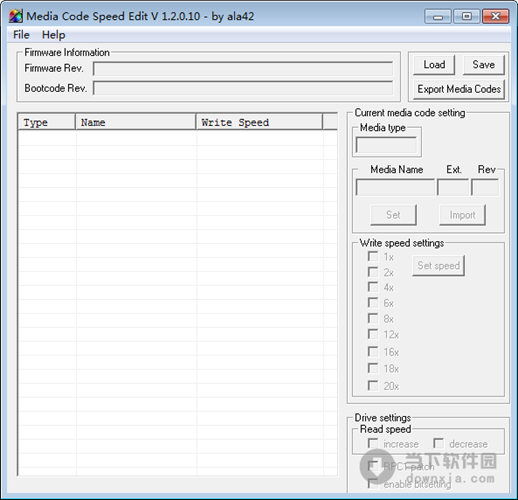
Task: Click the Bootcode Rev. field
Action: pyautogui.click(x=243, y=88)
